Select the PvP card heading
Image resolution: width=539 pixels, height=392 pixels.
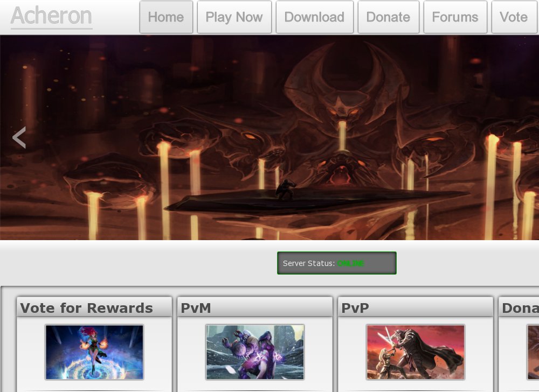click(x=355, y=308)
